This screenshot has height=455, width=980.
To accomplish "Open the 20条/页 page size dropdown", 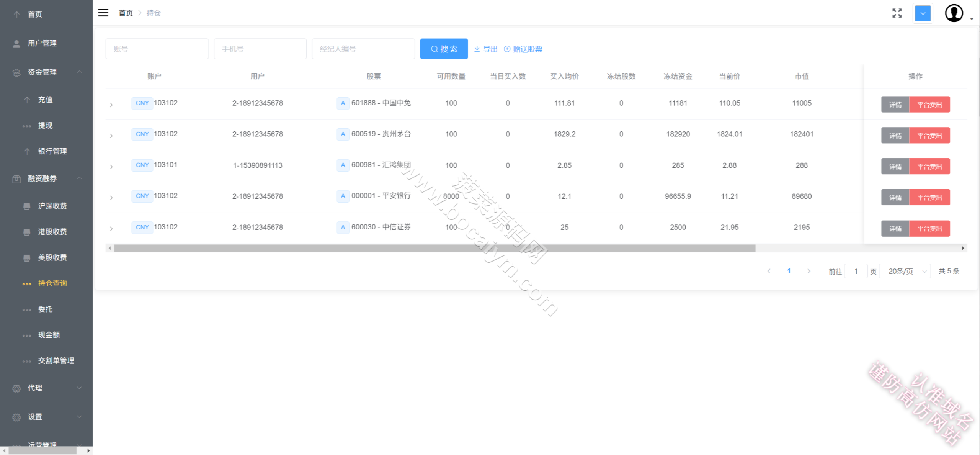I will tap(905, 272).
